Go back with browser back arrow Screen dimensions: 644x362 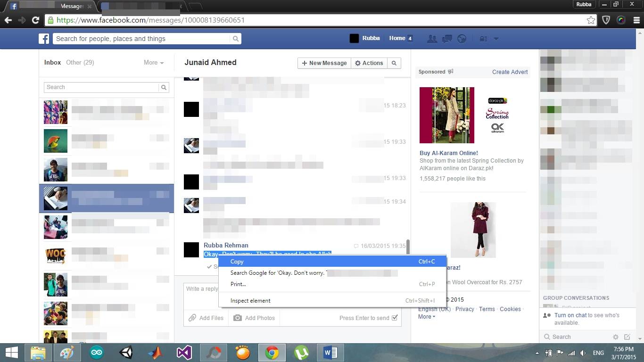pos(8,20)
